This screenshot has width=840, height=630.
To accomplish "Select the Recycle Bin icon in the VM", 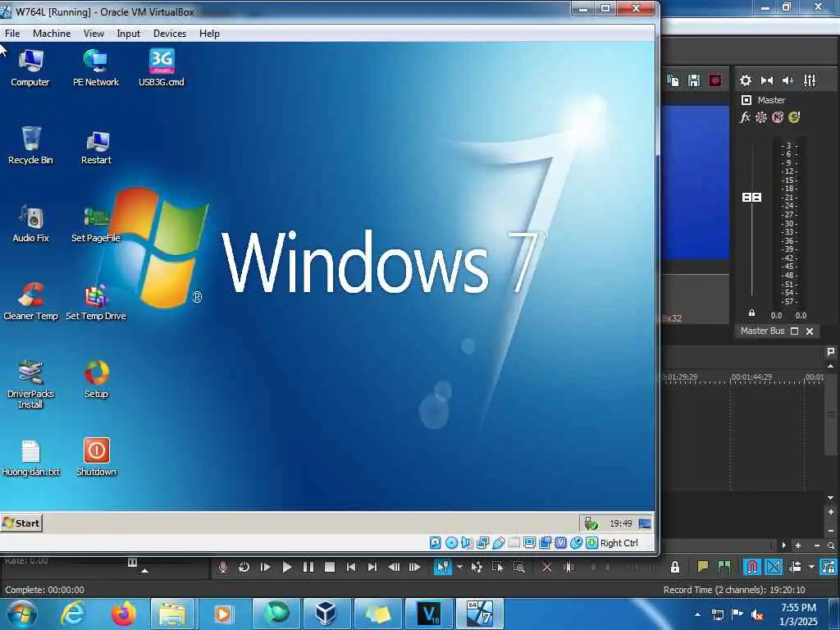I will 30,145.
